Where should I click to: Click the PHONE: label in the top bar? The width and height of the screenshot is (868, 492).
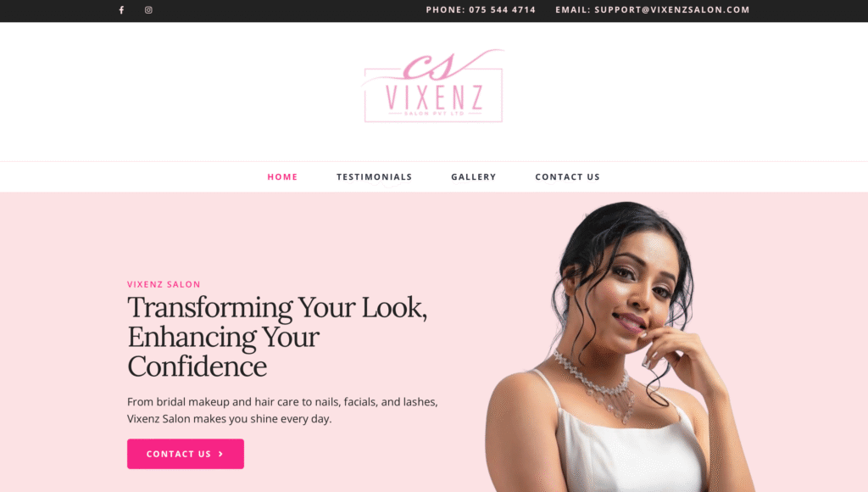pyautogui.click(x=445, y=9)
